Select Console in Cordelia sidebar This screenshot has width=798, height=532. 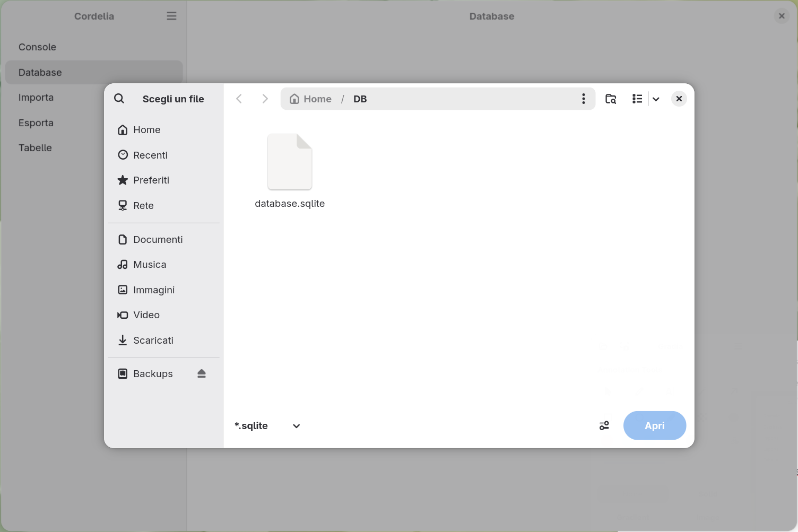(94, 47)
